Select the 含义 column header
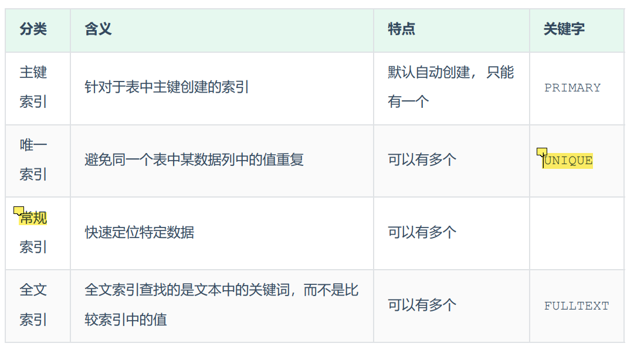 [x=98, y=29]
